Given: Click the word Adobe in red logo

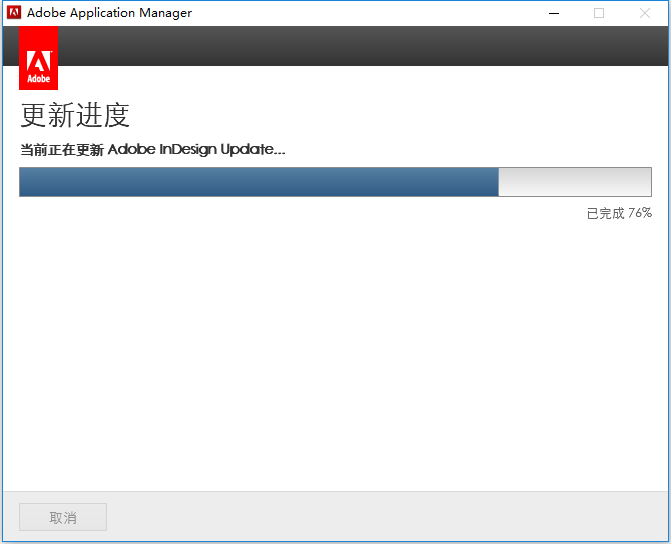Looking at the screenshot, I should pyautogui.click(x=39, y=79).
